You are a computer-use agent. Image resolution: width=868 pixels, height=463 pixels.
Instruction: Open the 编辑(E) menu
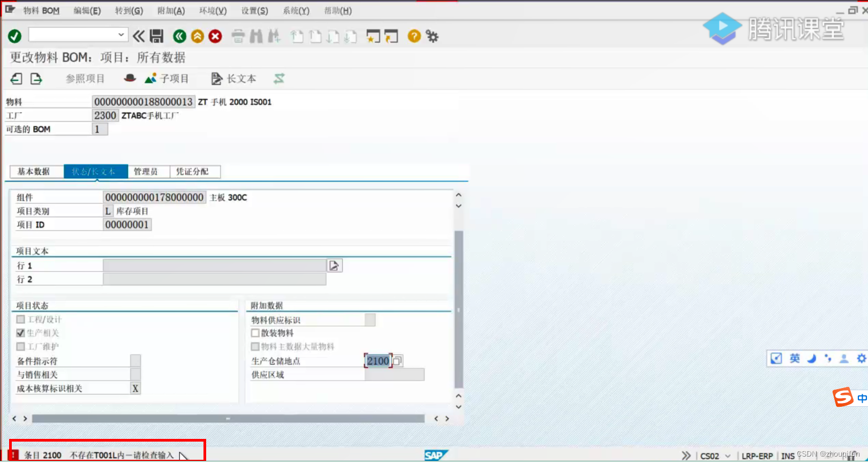coord(87,11)
